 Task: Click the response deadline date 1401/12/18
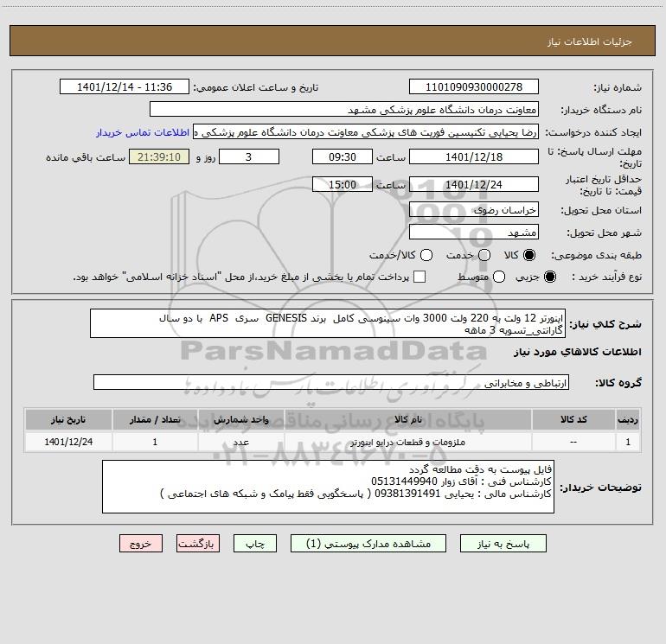tap(474, 156)
